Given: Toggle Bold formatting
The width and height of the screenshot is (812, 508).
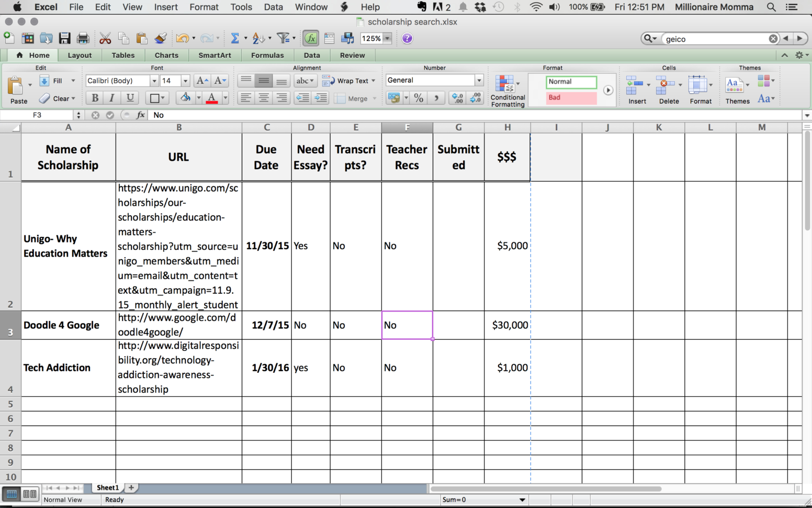Looking at the screenshot, I should (95, 98).
